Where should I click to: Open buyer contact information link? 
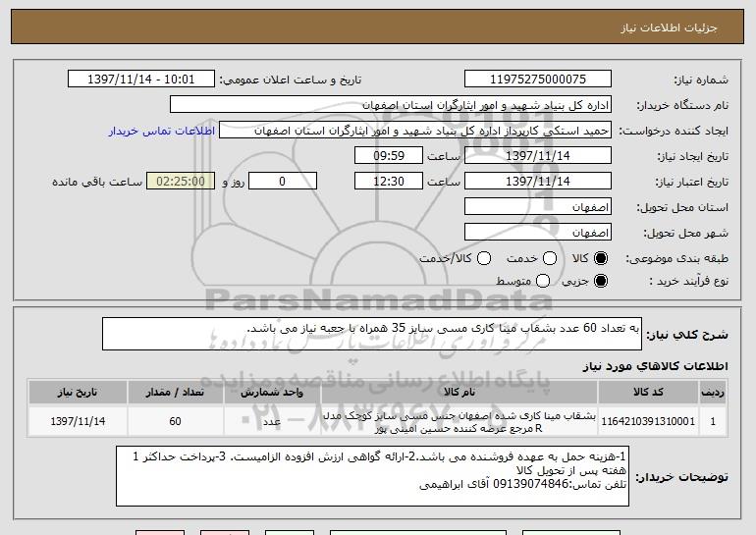[x=162, y=131]
